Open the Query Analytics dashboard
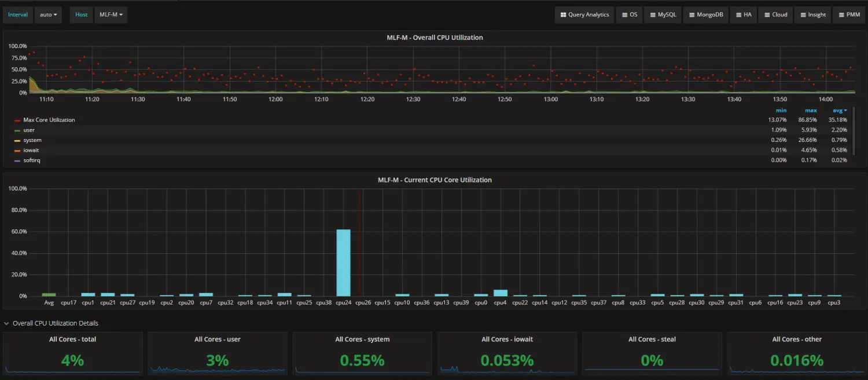Image resolution: width=868 pixels, height=380 pixels. click(584, 14)
